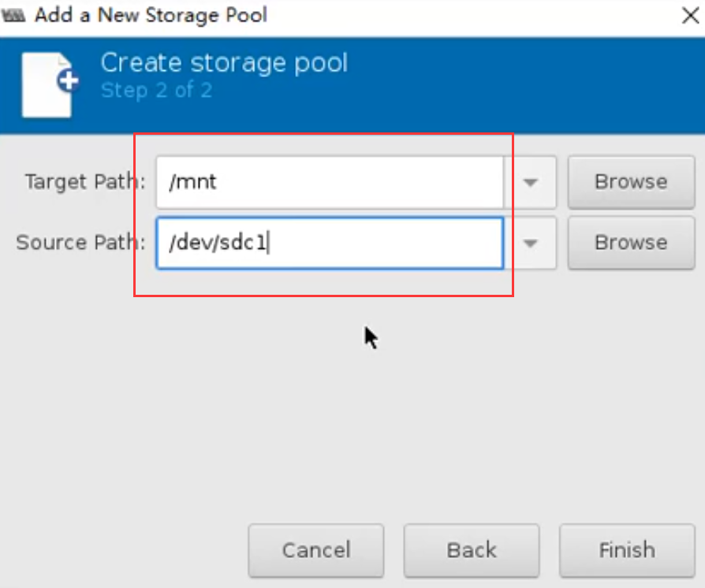
Task: Click the Target Path label
Action: click(85, 182)
